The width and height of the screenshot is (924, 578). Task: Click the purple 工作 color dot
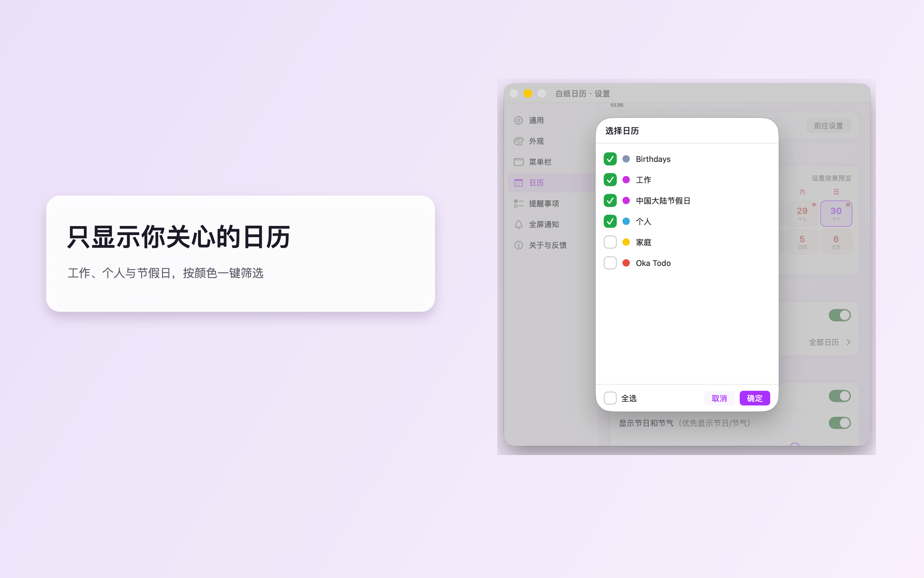tap(626, 180)
